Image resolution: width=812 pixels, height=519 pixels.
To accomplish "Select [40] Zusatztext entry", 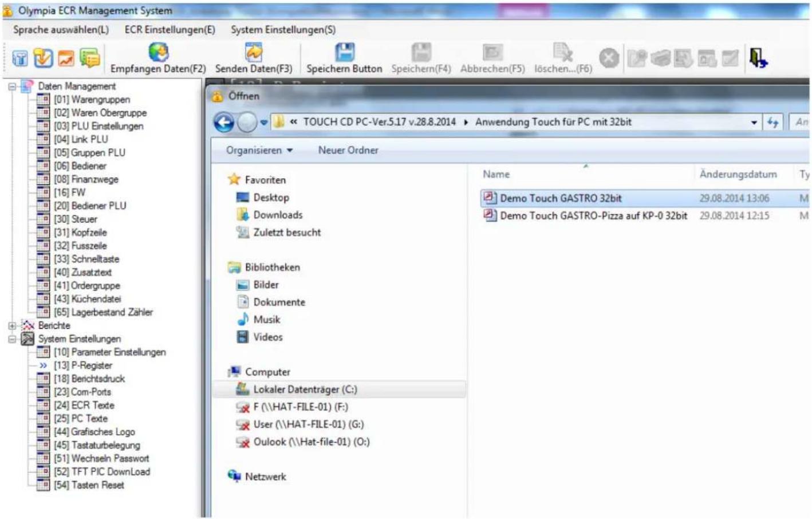I will tap(82, 273).
